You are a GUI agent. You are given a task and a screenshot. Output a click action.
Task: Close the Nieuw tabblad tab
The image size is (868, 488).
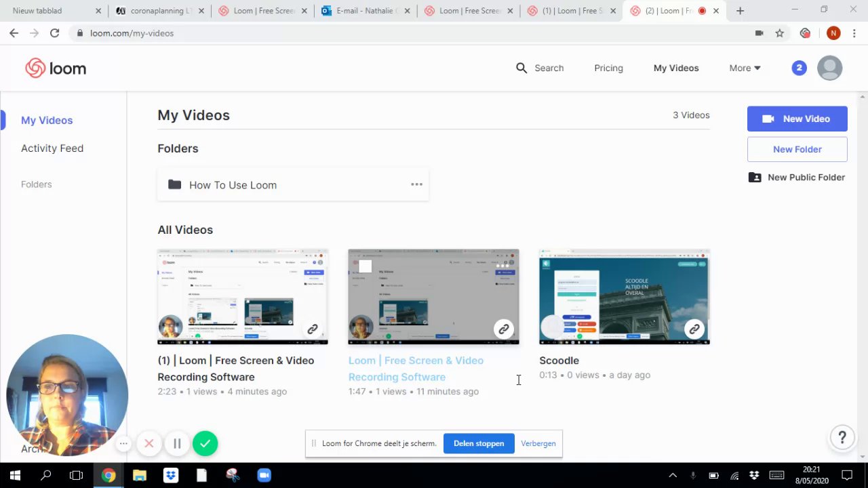coord(98,11)
